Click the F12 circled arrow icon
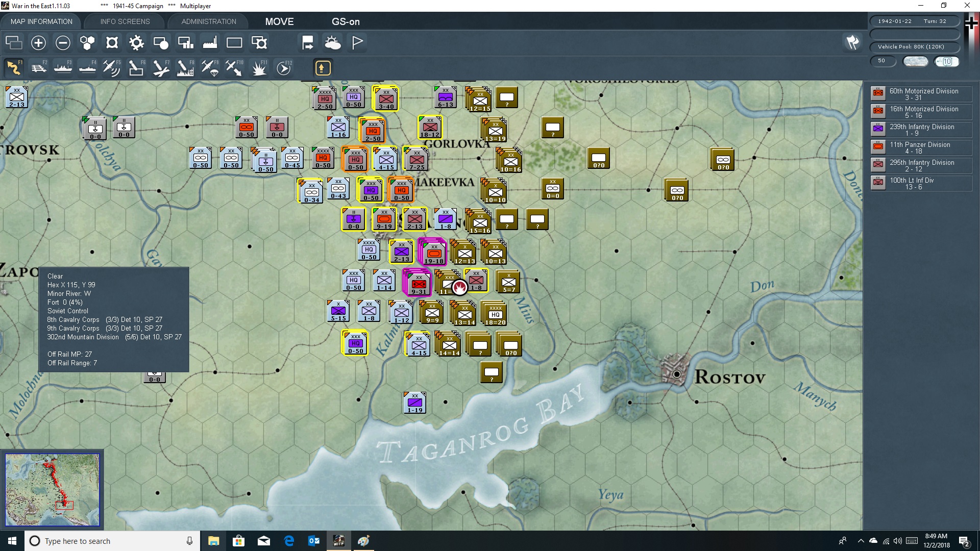The width and height of the screenshot is (980, 551). tap(284, 68)
